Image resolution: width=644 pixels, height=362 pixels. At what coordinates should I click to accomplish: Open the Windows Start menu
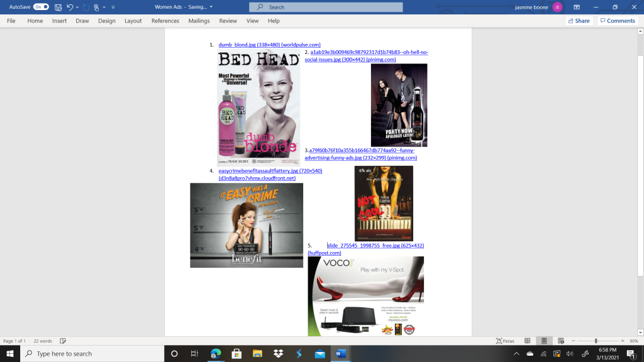[x=10, y=353]
